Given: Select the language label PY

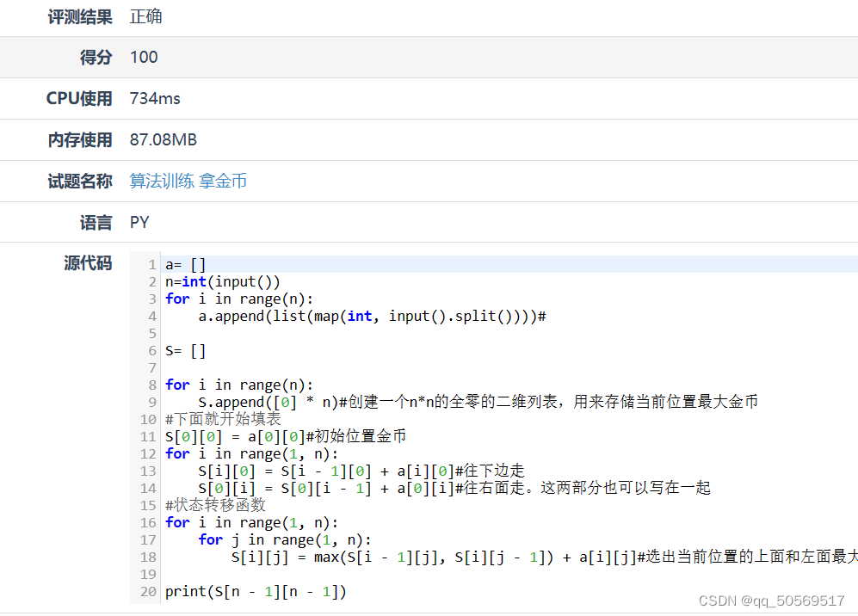Looking at the screenshot, I should (139, 222).
